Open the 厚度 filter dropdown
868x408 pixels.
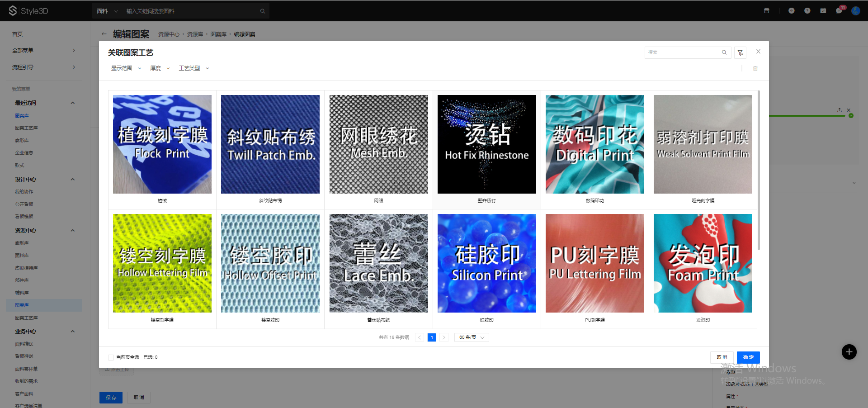tap(160, 68)
